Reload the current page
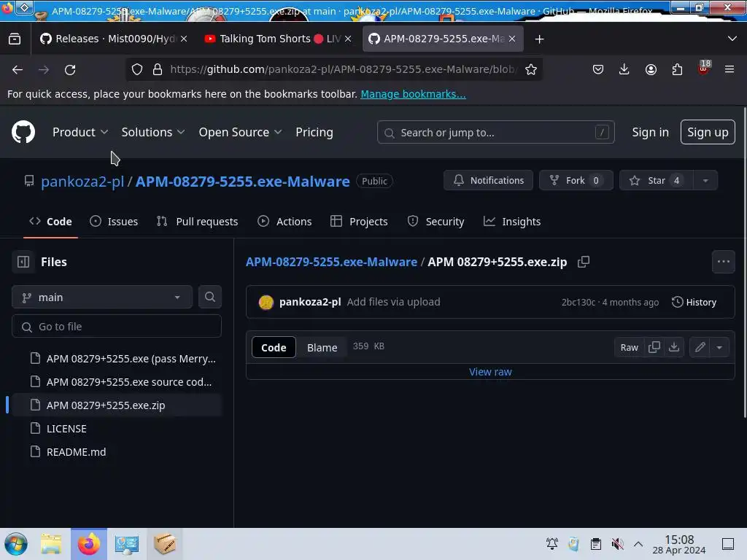 70,69
